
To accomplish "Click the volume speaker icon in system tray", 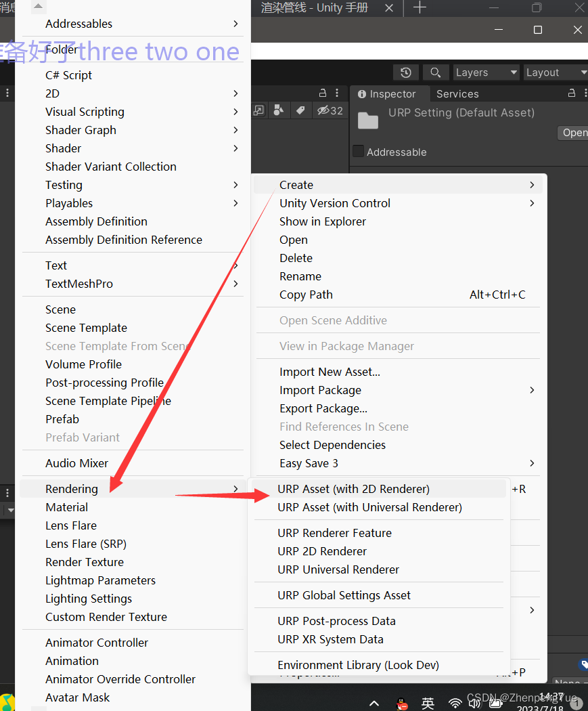I will pos(475,704).
